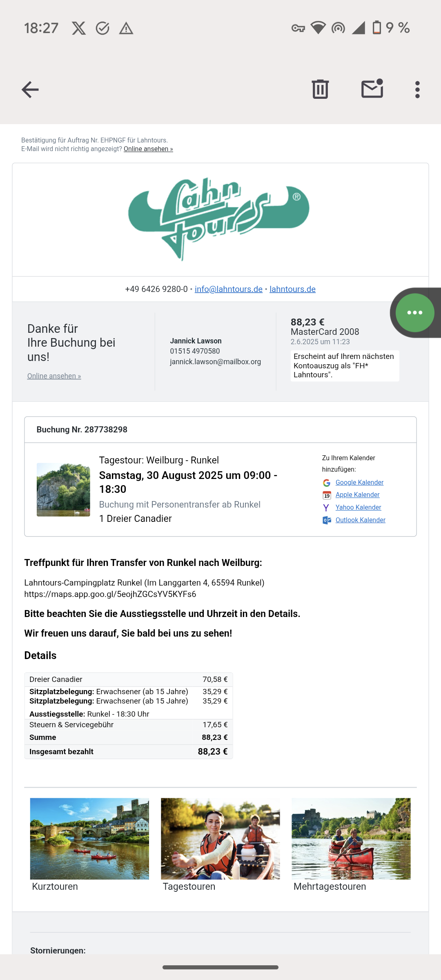
Task: Open the Tagestouren picture
Action: pos(220,838)
